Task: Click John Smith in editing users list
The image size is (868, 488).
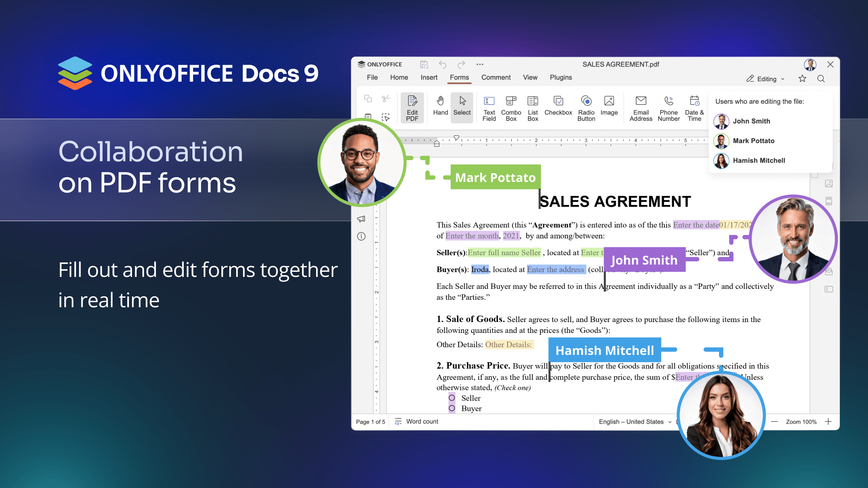Action: 751,121
